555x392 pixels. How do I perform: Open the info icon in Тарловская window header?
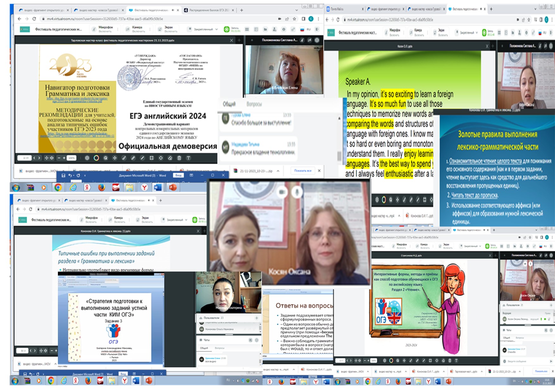[284, 29]
